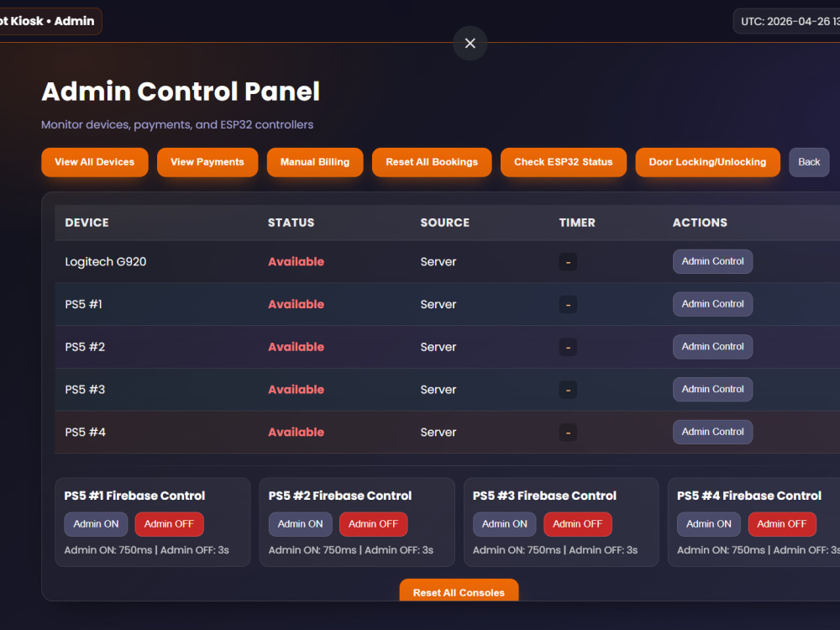Select Manual Billing
840x630 pixels.
[315, 162]
